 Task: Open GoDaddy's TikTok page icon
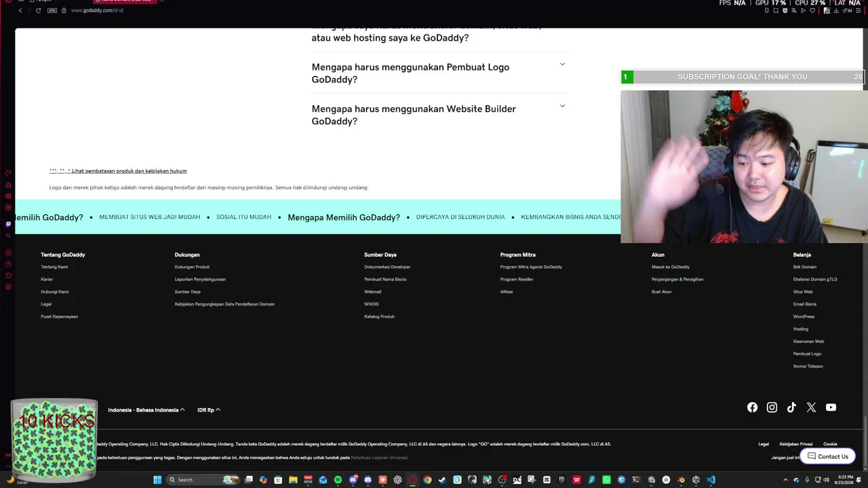tap(791, 407)
